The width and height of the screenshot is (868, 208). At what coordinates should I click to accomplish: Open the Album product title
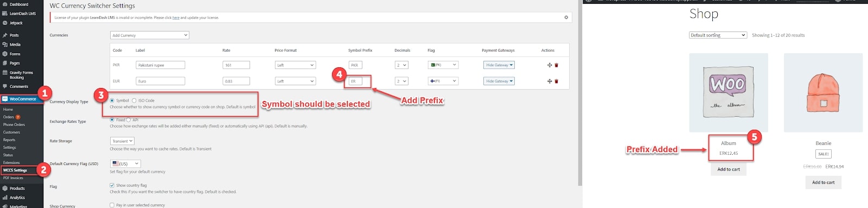729,143
